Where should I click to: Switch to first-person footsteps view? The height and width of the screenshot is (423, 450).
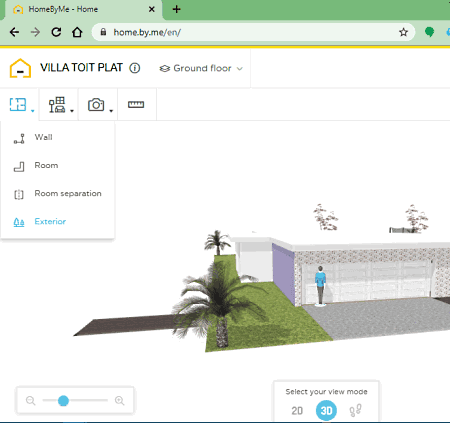point(355,410)
